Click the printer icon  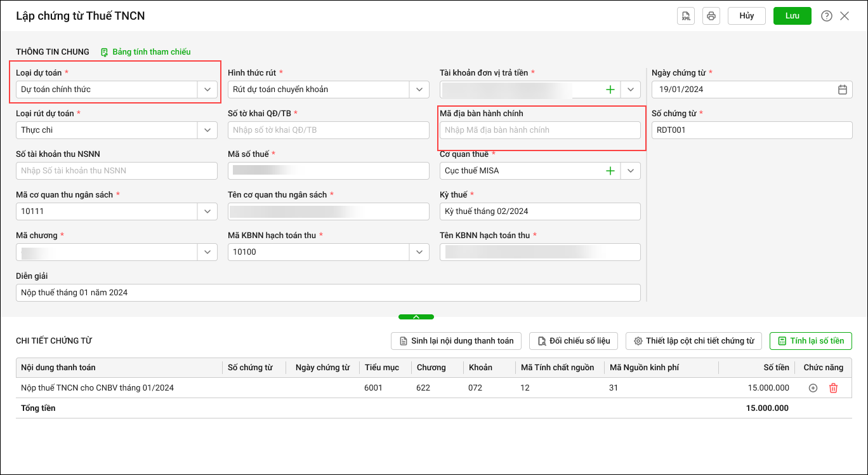coord(711,16)
